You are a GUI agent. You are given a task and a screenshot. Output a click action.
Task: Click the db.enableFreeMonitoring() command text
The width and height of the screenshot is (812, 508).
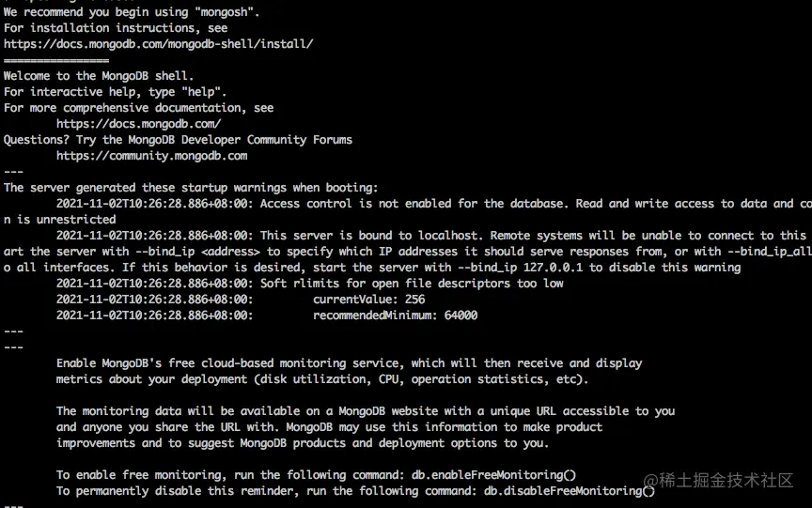[x=493, y=475]
